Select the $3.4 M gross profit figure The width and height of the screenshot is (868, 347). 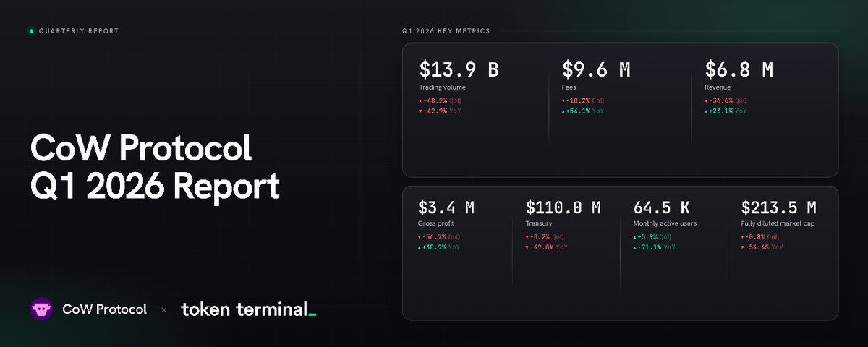coord(446,208)
